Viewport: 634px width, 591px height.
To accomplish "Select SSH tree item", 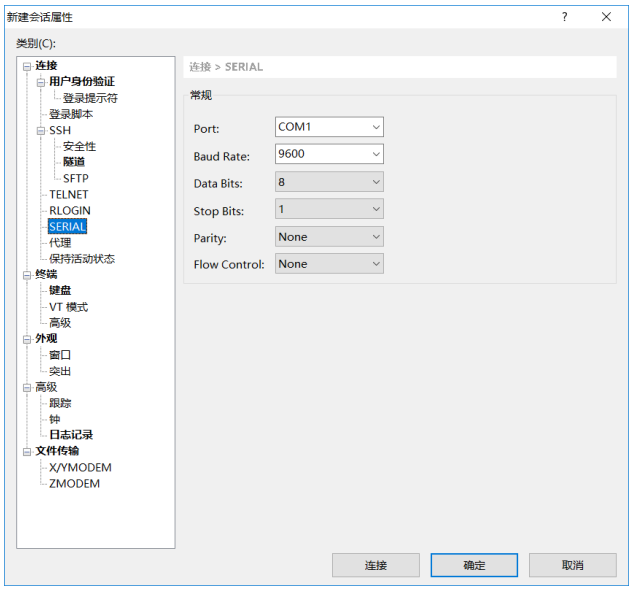I will (60, 130).
